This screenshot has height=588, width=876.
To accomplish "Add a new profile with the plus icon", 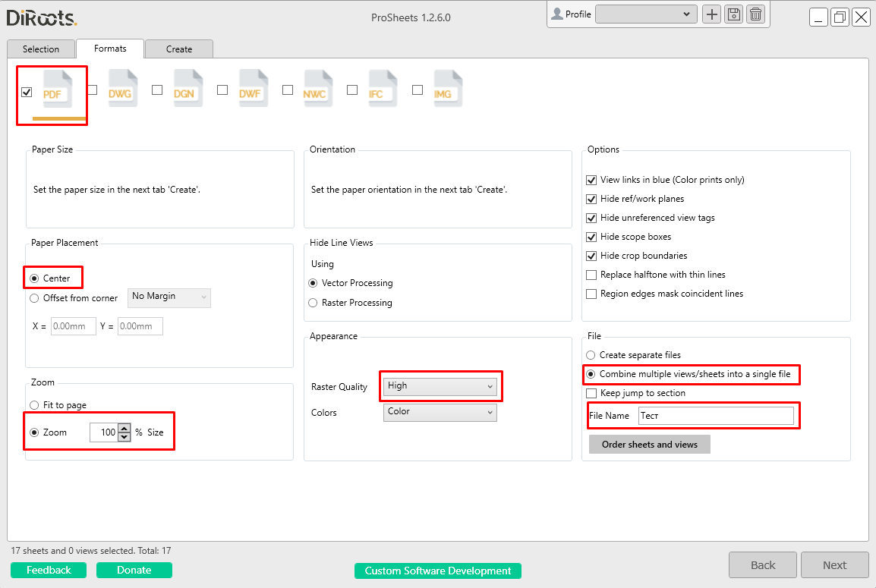I will coord(711,14).
